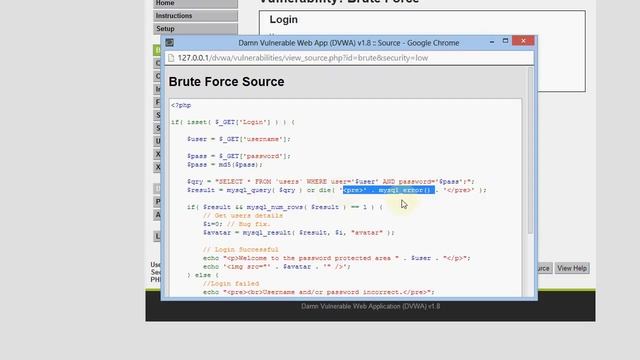Click the $pass = $_GET['password'] line
The width and height of the screenshot is (640, 360).
239,156
